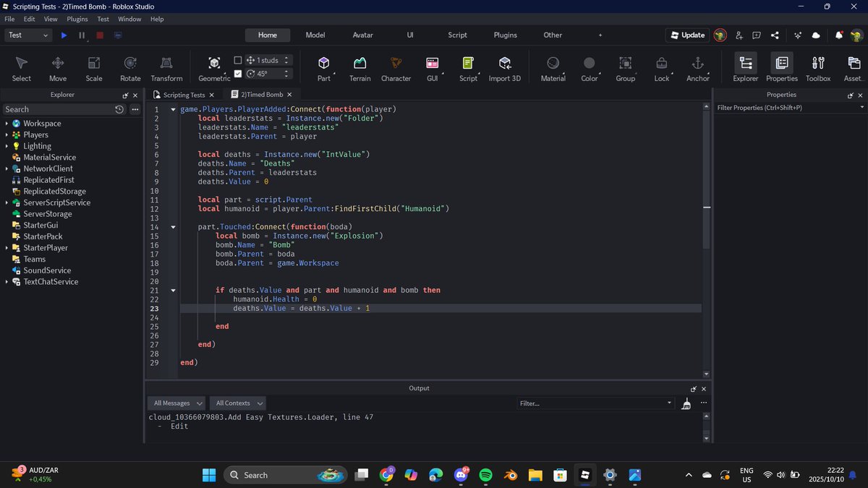Open the AI assistant sparkle icon

[x=798, y=35]
